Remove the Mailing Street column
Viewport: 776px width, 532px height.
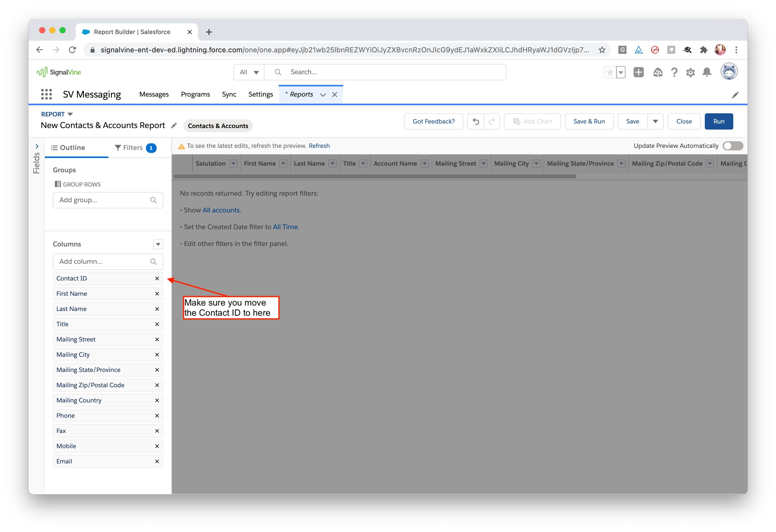point(157,339)
